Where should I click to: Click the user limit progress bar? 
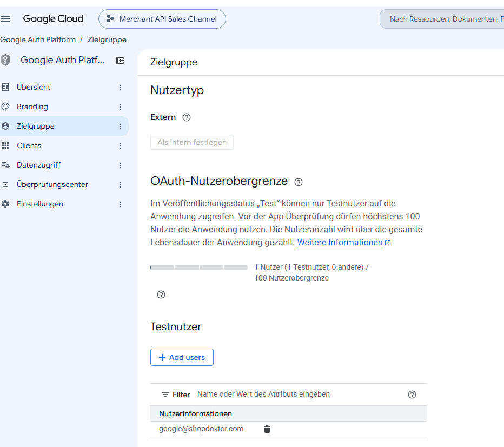point(199,268)
